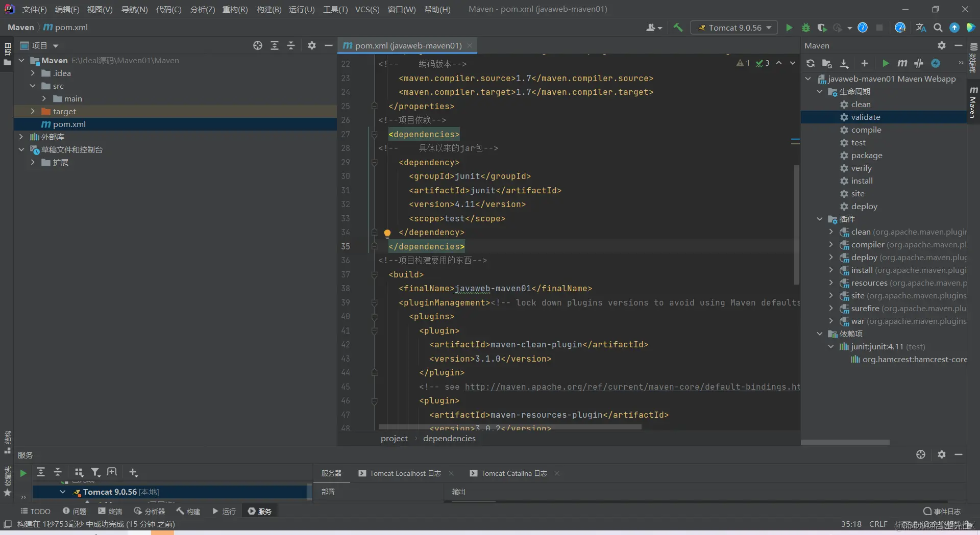Open the 构建(B) menu in menu bar

(x=268, y=9)
